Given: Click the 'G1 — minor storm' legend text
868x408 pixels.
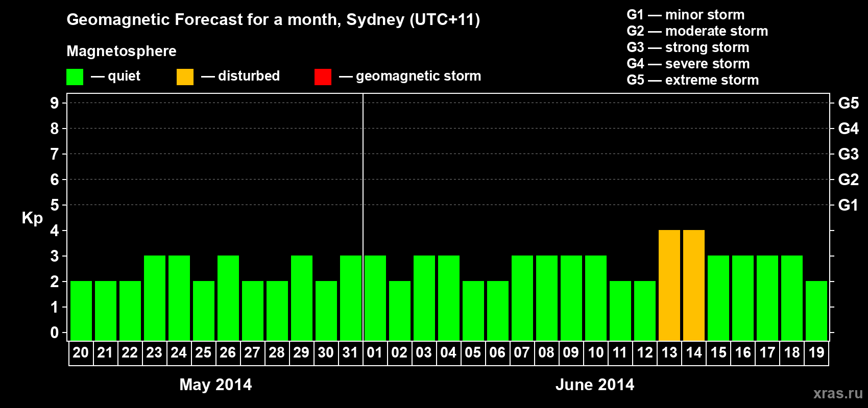Looking at the screenshot, I should click(x=686, y=15).
